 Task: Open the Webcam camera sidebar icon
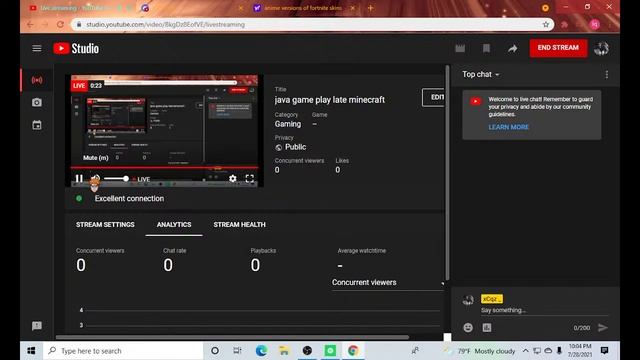pyautogui.click(x=37, y=102)
